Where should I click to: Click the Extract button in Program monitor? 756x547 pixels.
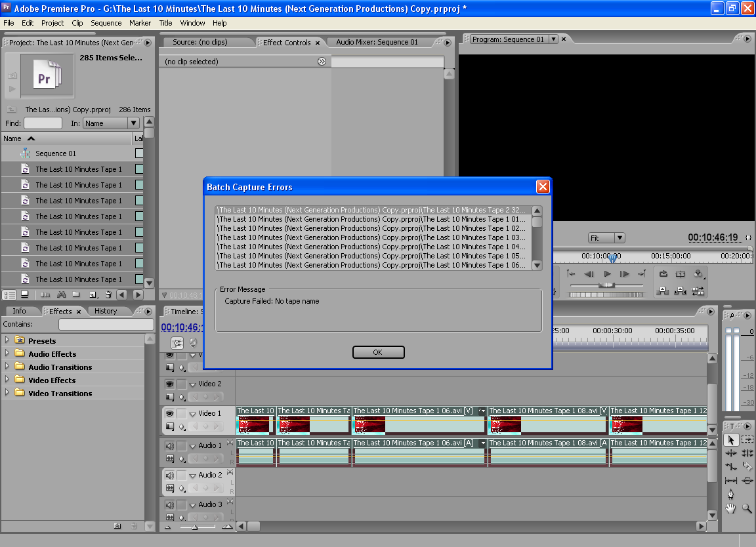coord(681,291)
